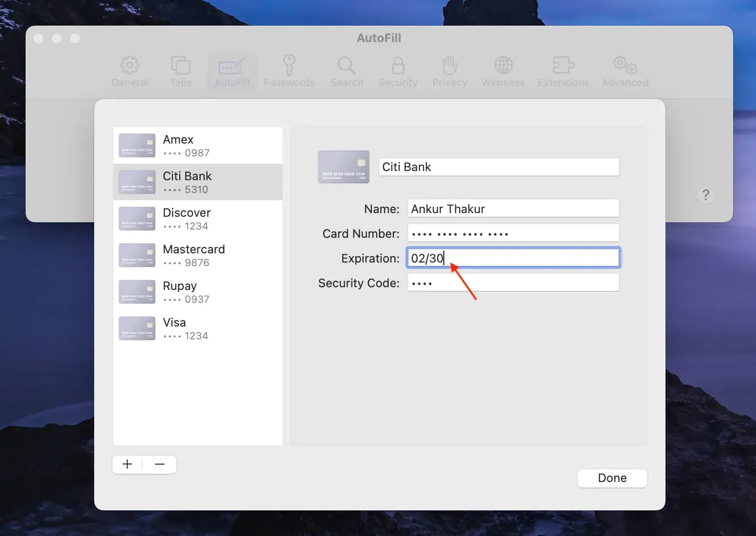
Task: Add a new credit card with plus
Action: tap(128, 464)
